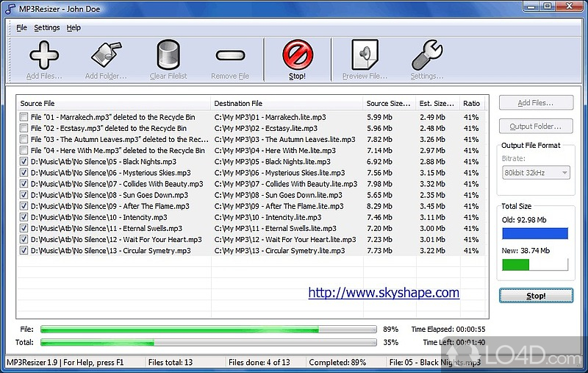
Task: Open Settings via the wrench icon
Action: 426,56
